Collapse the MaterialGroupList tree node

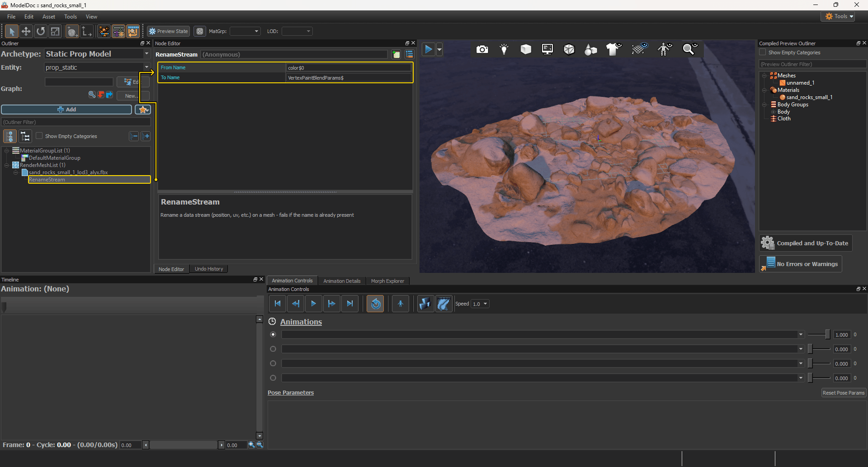coord(7,151)
